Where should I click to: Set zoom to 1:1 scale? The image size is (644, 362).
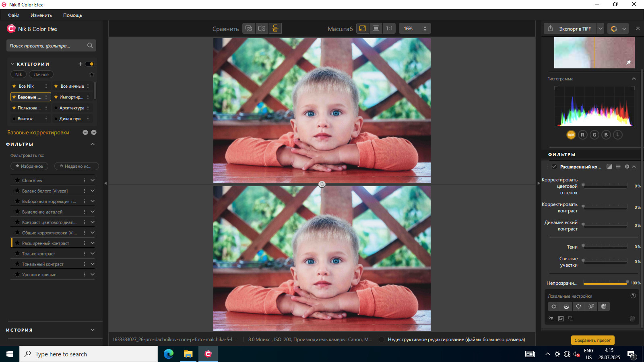pyautogui.click(x=389, y=29)
